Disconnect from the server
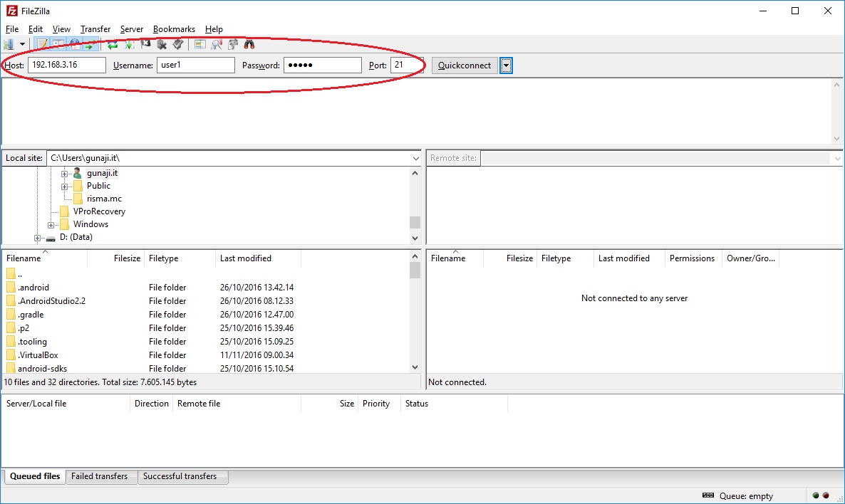 click(161, 43)
